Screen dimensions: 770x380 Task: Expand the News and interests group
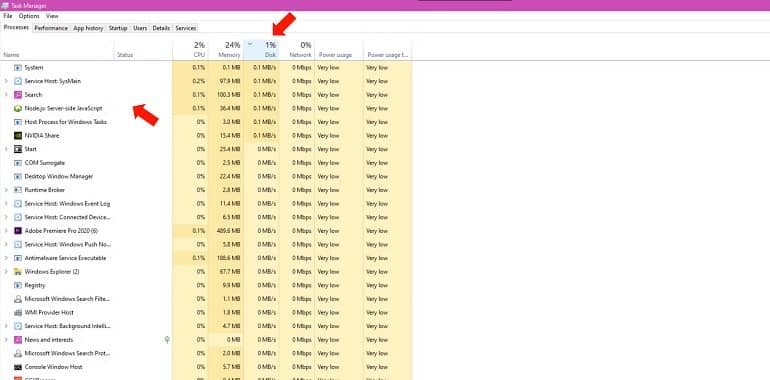click(6, 340)
